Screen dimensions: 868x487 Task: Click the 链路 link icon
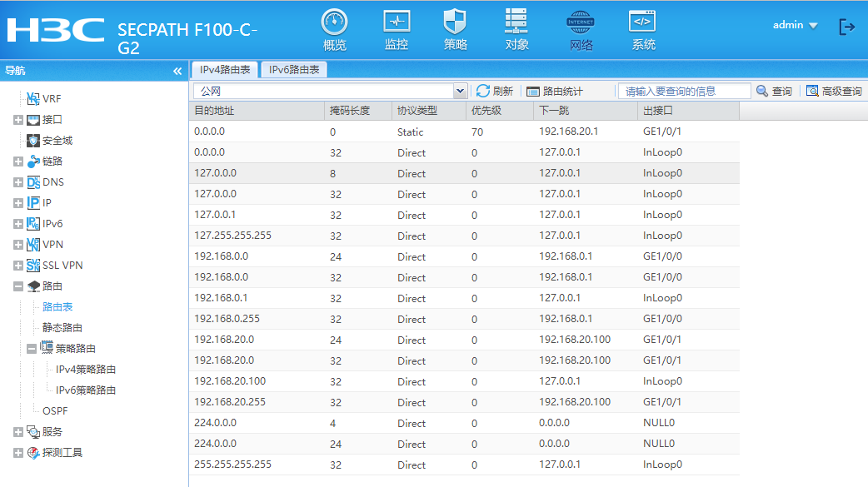coord(33,162)
